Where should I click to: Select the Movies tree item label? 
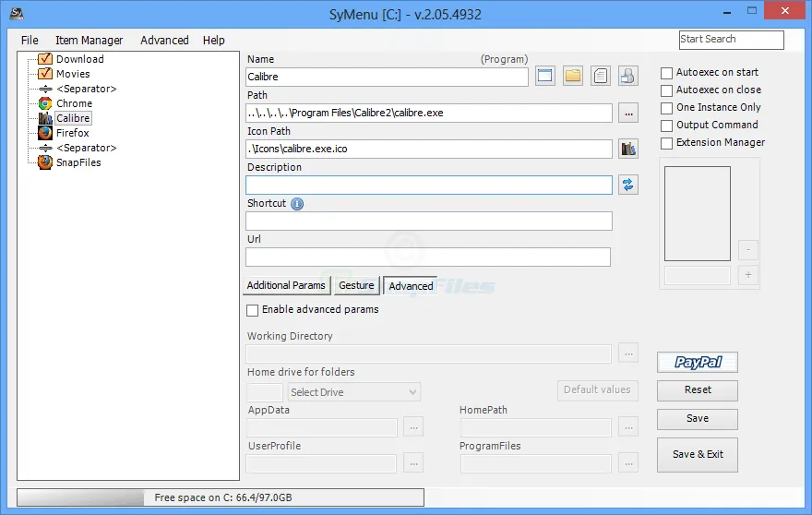[73, 74]
